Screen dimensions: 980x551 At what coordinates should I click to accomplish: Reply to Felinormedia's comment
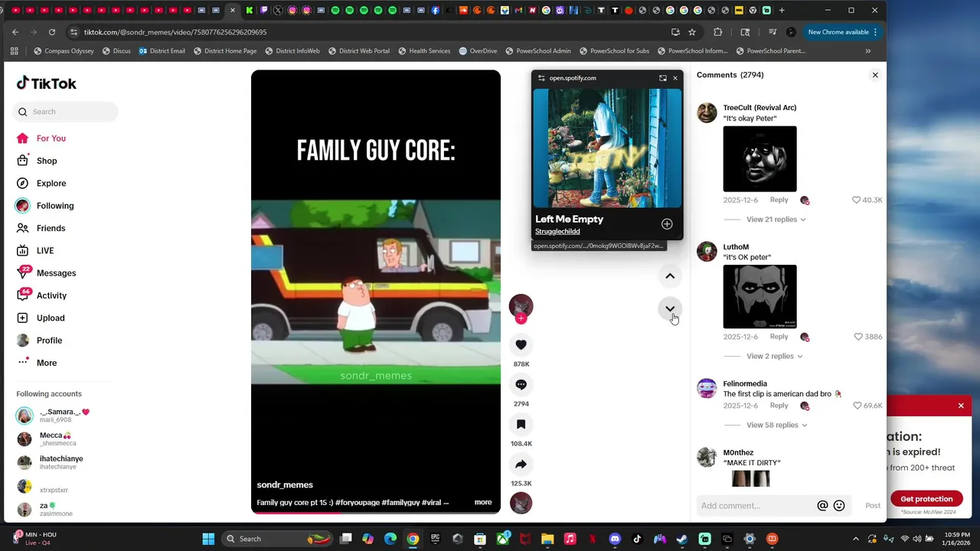click(x=779, y=406)
